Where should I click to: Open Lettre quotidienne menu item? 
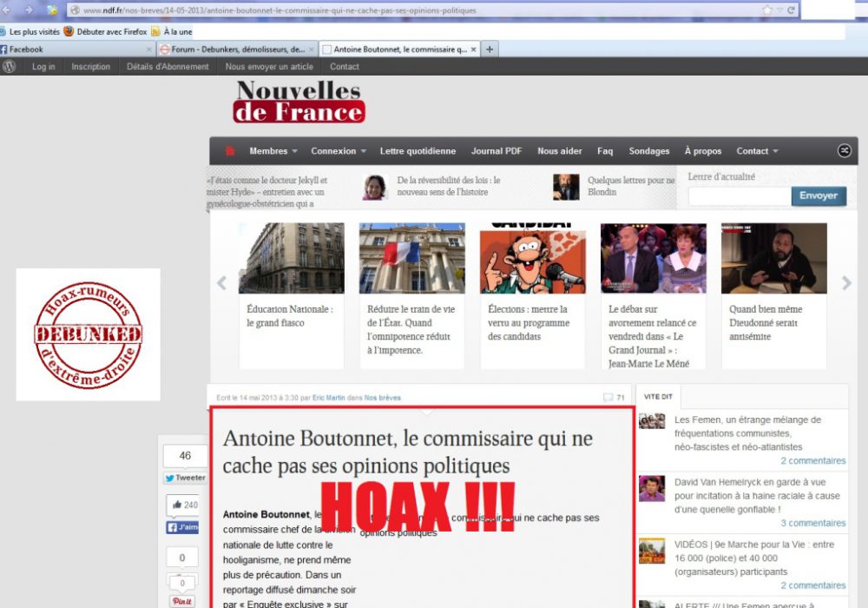coord(418,151)
